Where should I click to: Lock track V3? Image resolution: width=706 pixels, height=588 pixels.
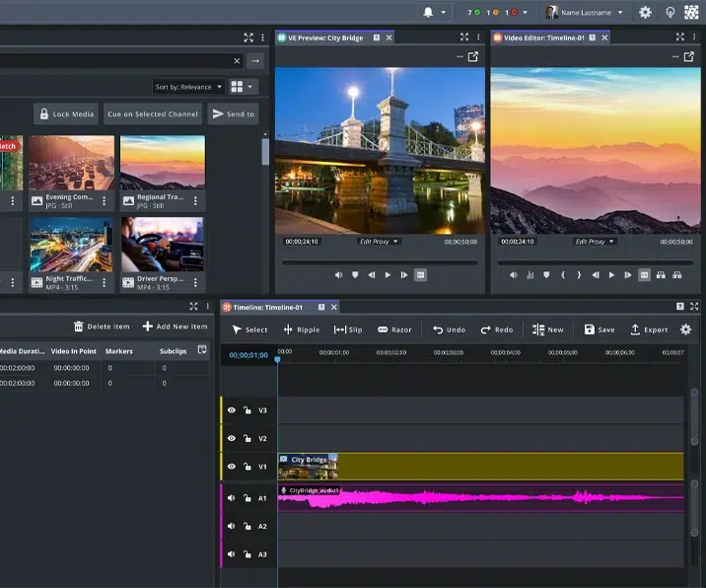pyautogui.click(x=247, y=410)
